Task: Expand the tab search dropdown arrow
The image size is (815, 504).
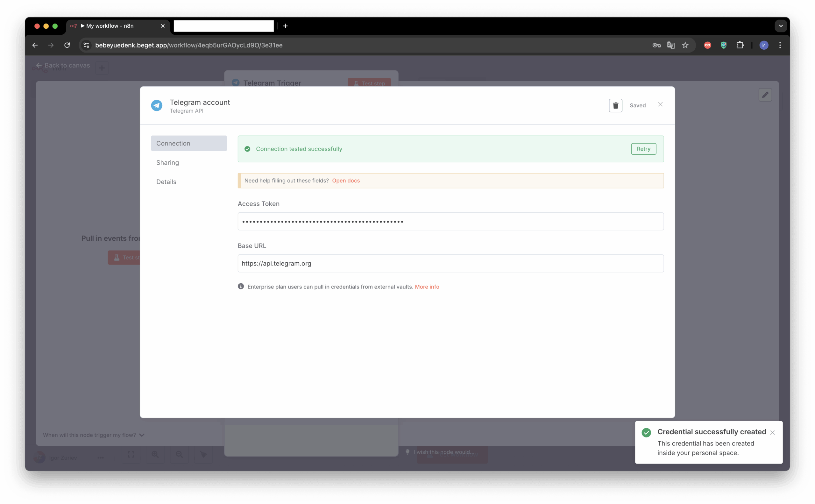Action: pos(780,26)
